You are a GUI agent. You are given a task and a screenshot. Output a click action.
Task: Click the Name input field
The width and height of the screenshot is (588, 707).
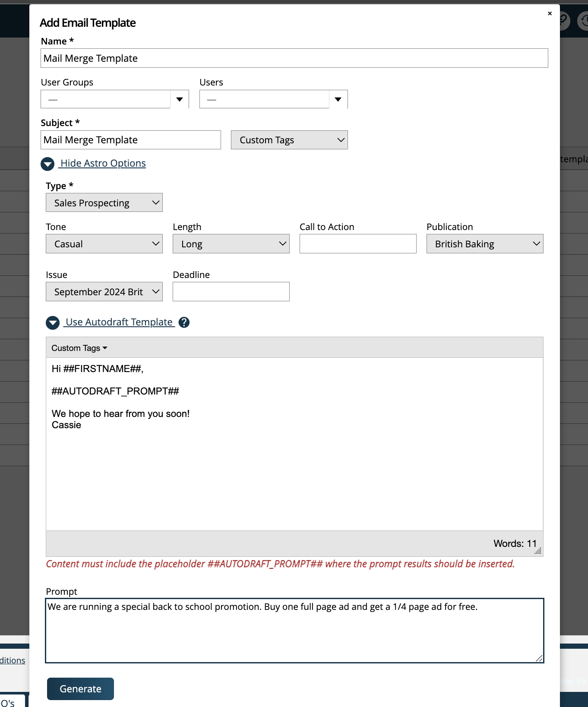pyautogui.click(x=294, y=58)
